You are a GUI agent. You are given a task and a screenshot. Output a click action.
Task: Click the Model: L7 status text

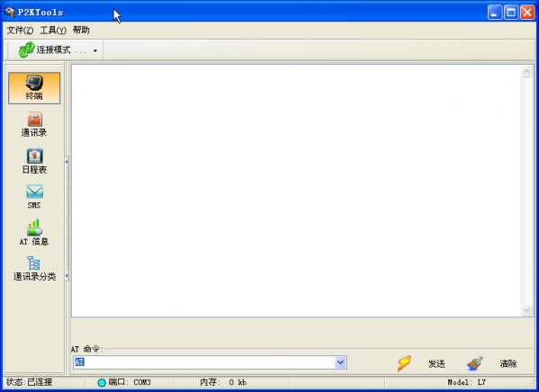click(x=466, y=382)
